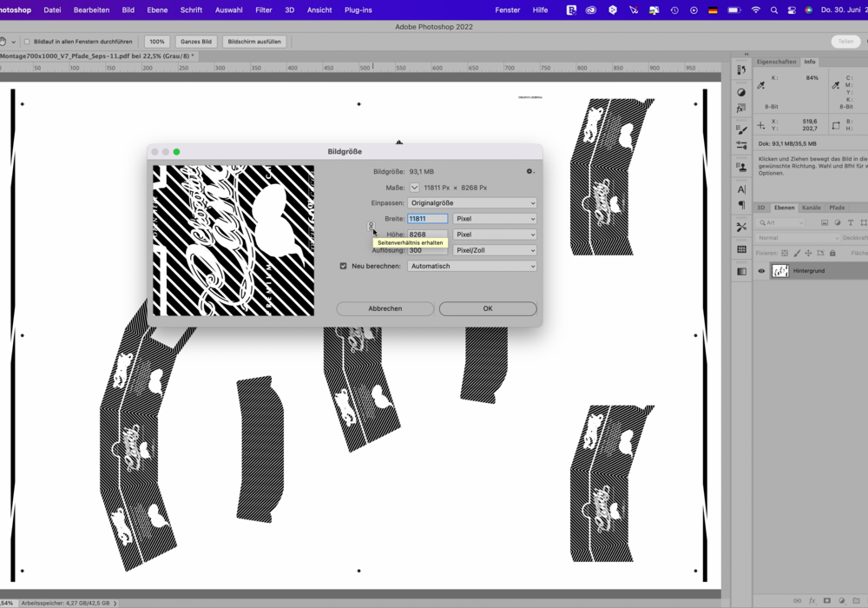
Task: Open the Swatches grid panel icon
Action: click(741, 249)
